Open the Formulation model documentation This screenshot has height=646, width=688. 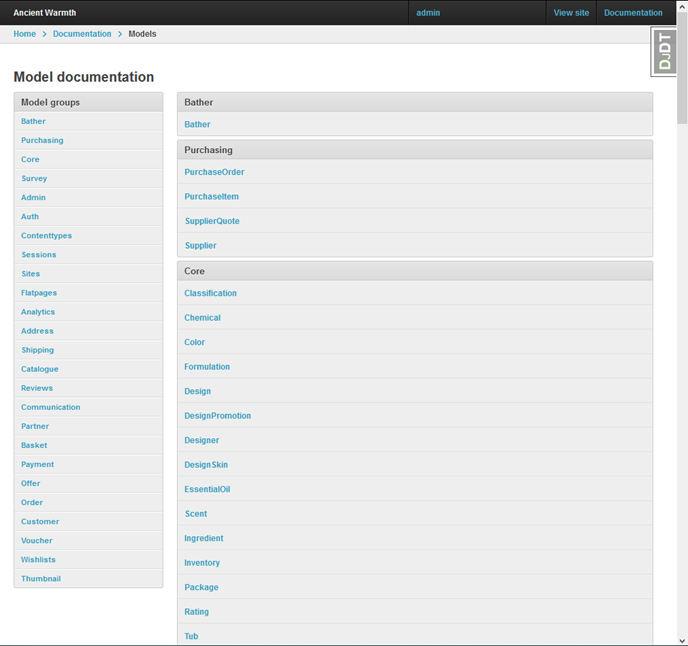(207, 367)
